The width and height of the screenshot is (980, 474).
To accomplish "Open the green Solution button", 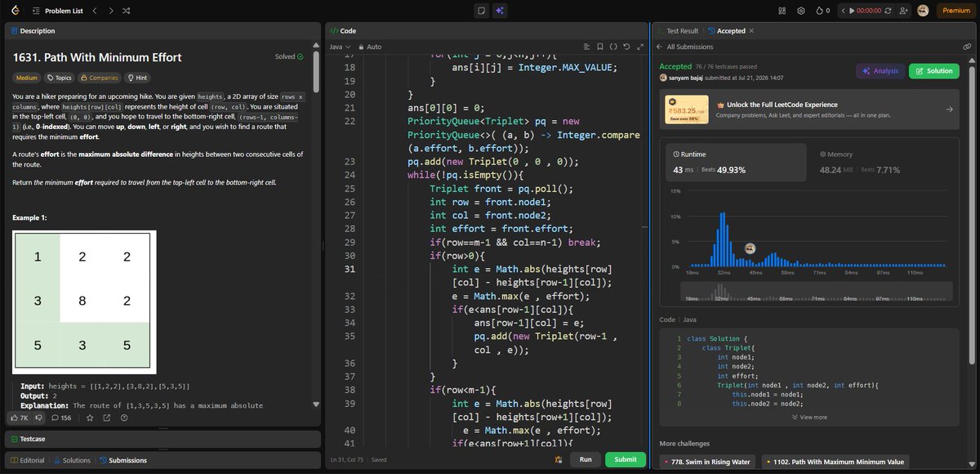I will [x=934, y=71].
